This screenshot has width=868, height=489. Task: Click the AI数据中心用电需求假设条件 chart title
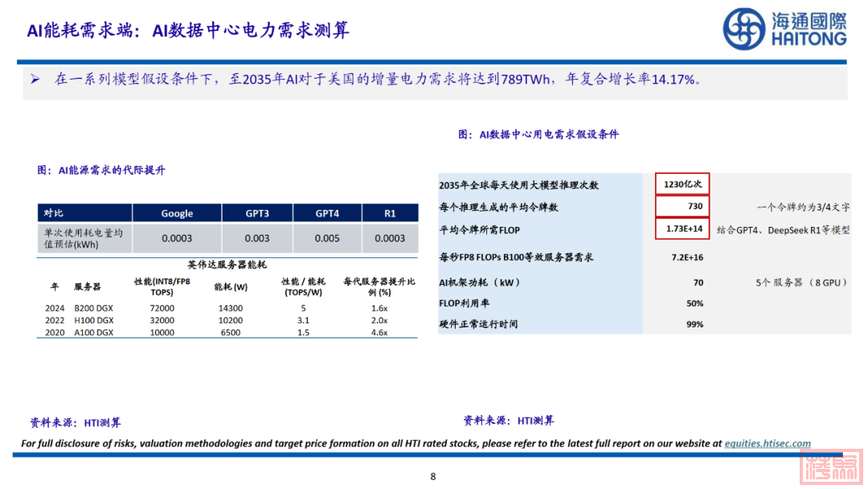click(x=538, y=134)
